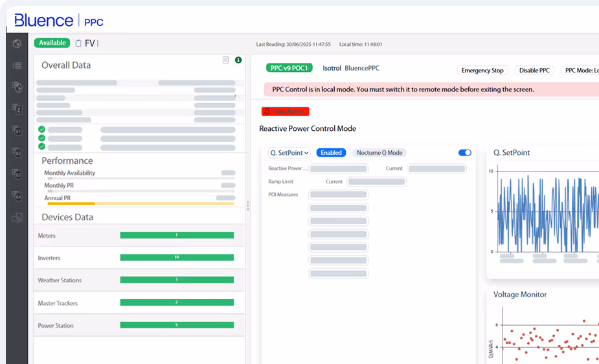
Task: Click the Power Station green status bar
Action: click(177, 325)
